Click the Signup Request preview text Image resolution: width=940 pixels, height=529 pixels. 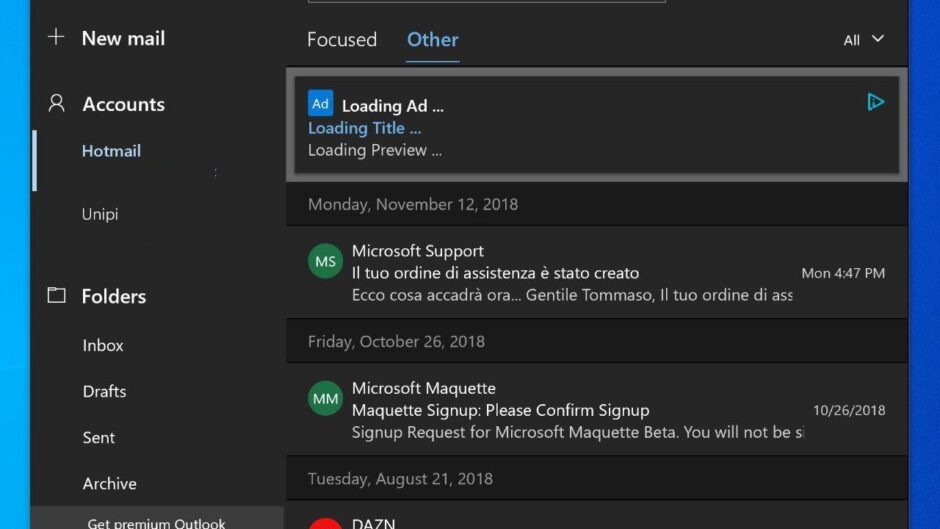pyautogui.click(x=577, y=432)
